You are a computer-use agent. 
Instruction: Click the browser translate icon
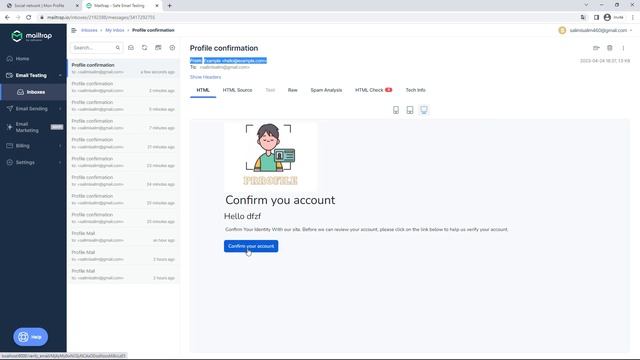pyautogui.click(x=583, y=18)
